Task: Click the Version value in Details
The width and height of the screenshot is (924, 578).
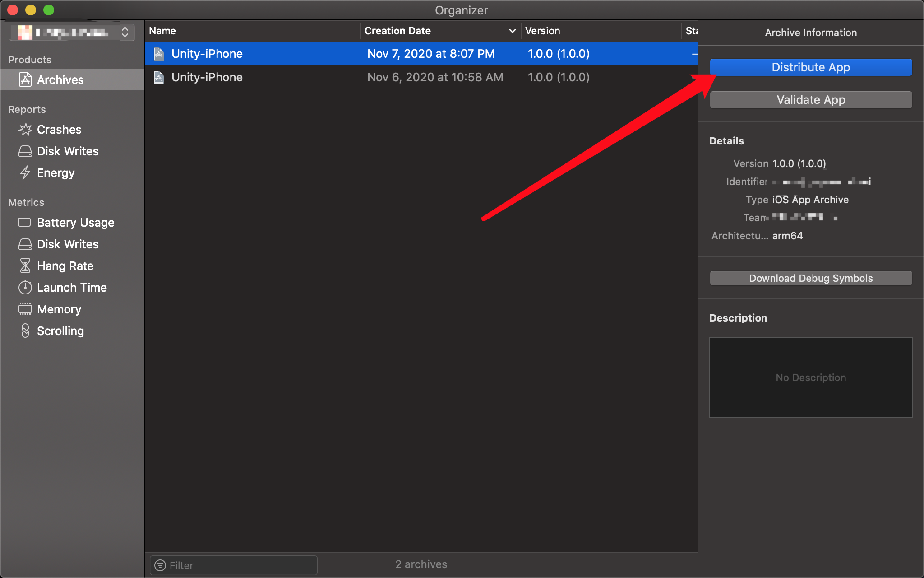Action: point(799,163)
